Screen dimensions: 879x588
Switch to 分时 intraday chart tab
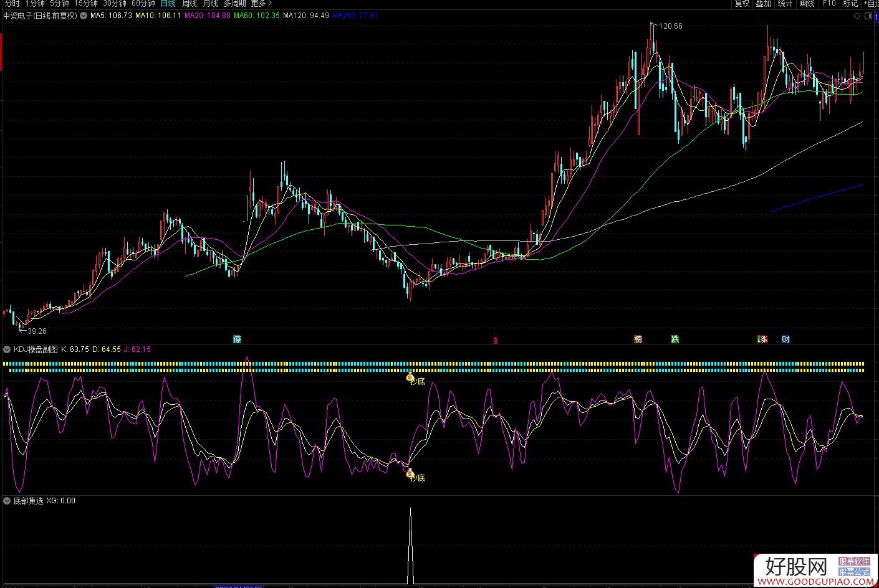[12, 3]
